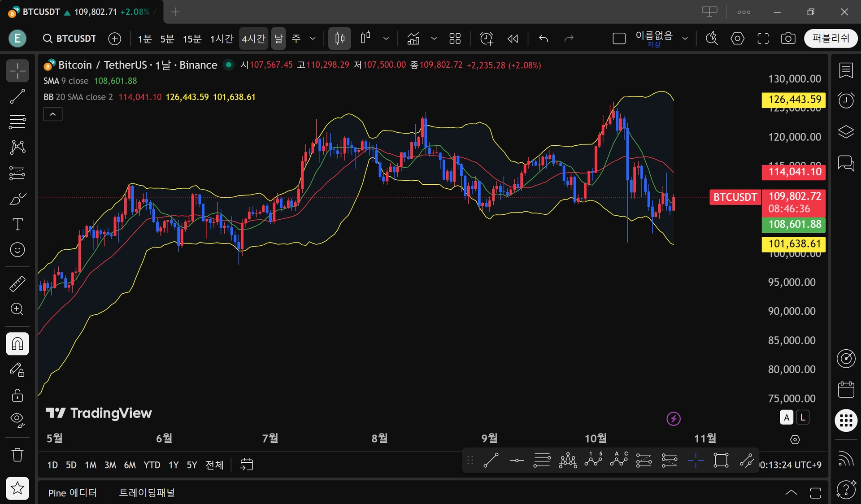861x504 pixels.
Task: Select the text annotation tool
Action: [17, 224]
